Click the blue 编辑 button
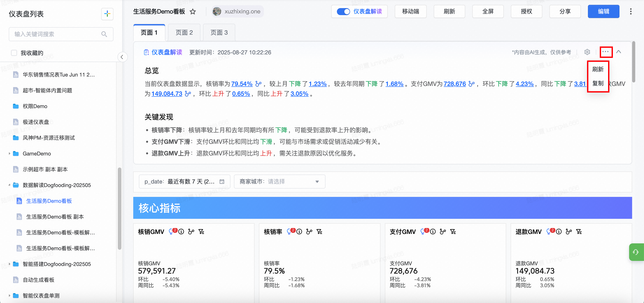The image size is (644, 303). (x=603, y=11)
